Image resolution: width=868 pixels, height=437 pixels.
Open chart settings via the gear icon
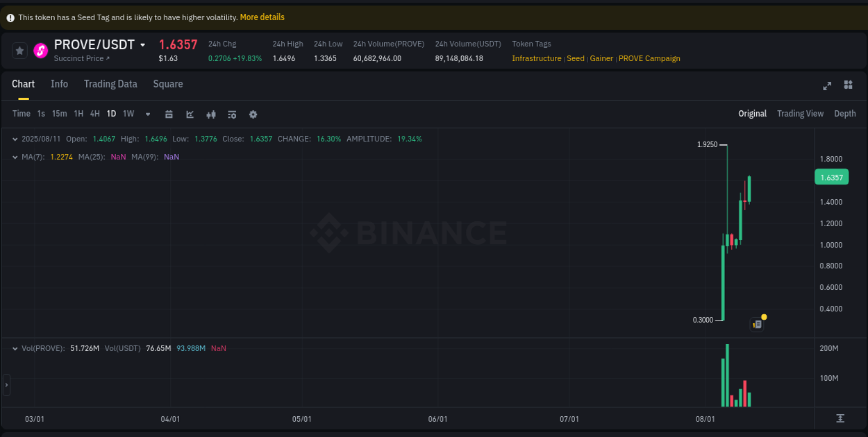pos(253,114)
